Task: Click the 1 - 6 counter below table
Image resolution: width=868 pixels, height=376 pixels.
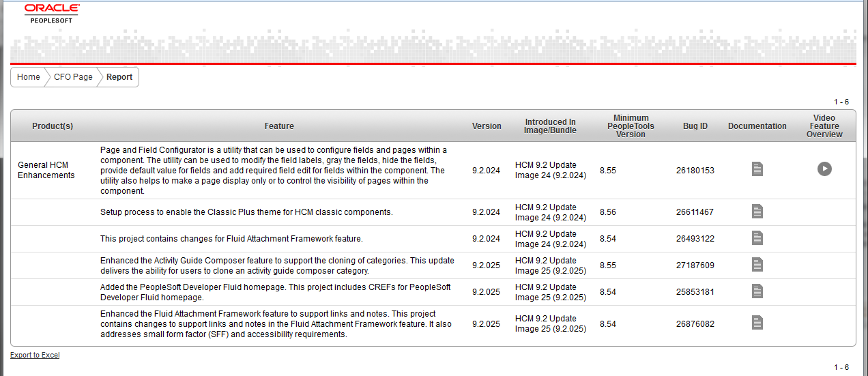Action: tap(841, 367)
